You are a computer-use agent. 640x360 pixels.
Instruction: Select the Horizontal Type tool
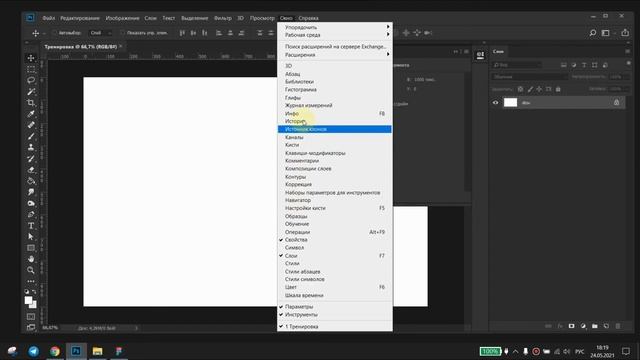pos(31,225)
